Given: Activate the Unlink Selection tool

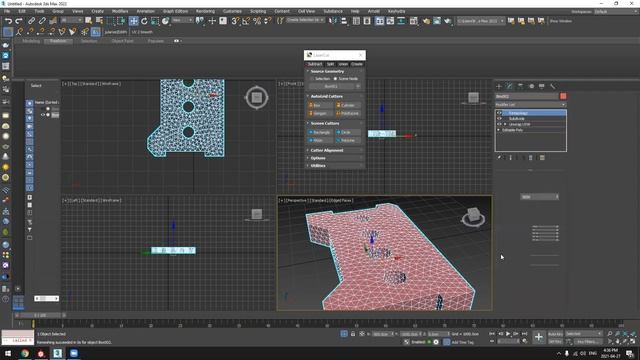Looking at the screenshot, I should tap(42, 21).
